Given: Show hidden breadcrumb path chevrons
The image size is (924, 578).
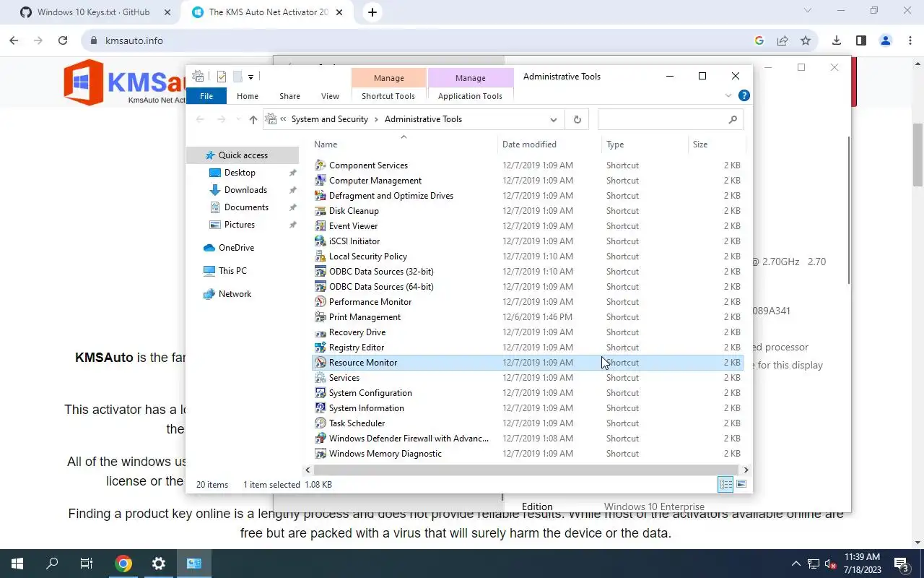Looking at the screenshot, I should point(284,119).
